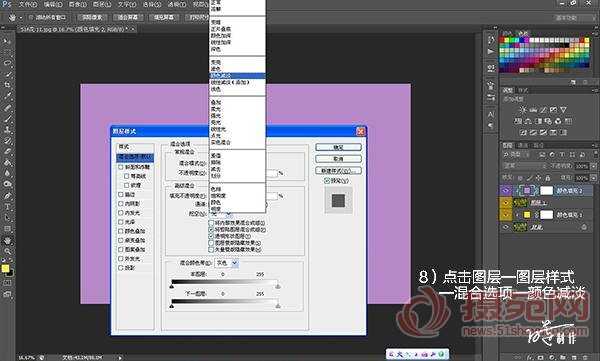Add a Curves adjustment
The width and height of the screenshot is (600, 361).
(543, 109)
